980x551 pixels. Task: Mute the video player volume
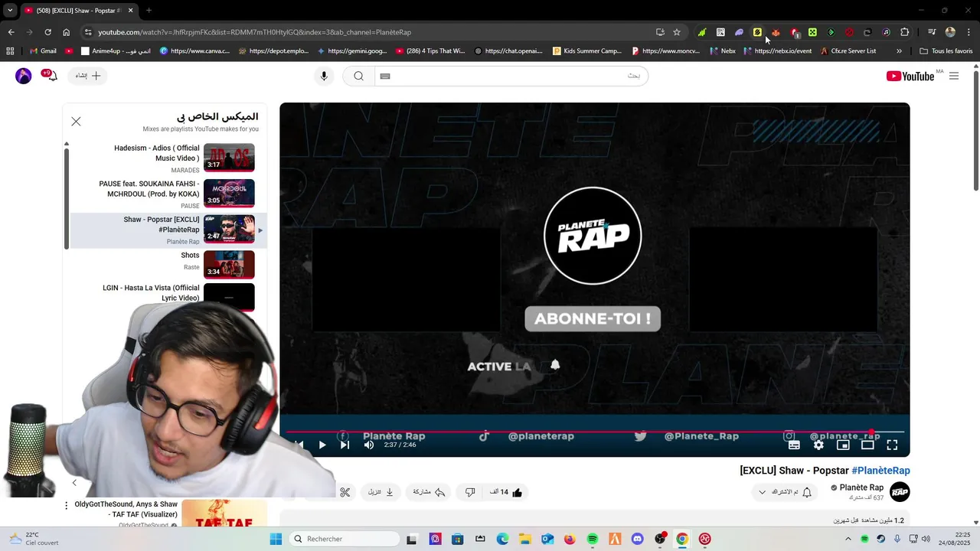(x=369, y=445)
